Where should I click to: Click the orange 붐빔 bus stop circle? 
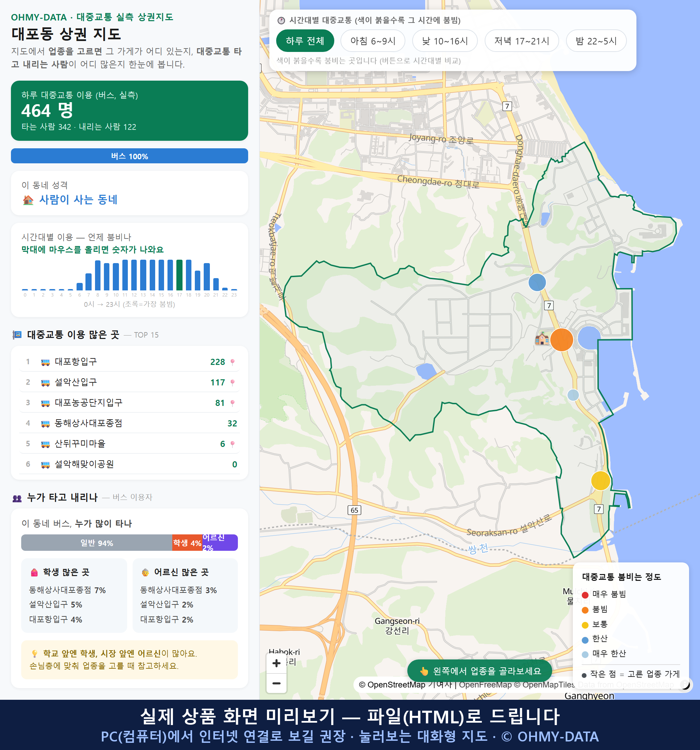click(562, 340)
